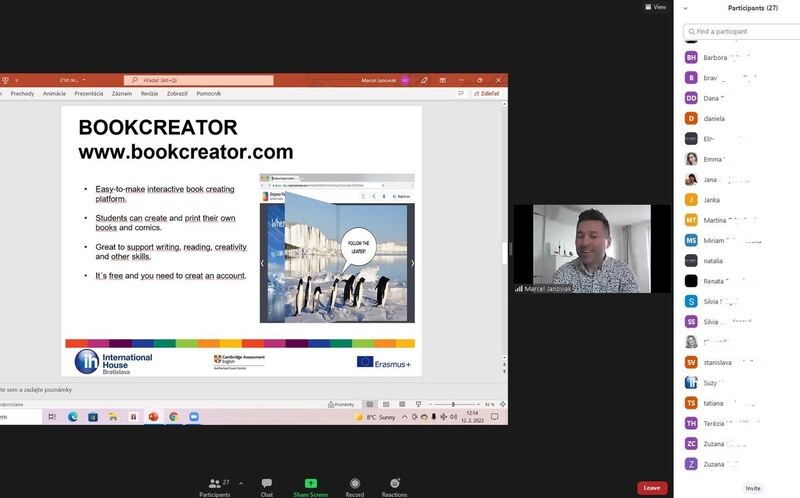The image size is (800, 498).
Task: Open the Zoom View options
Action: [x=656, y=7]
